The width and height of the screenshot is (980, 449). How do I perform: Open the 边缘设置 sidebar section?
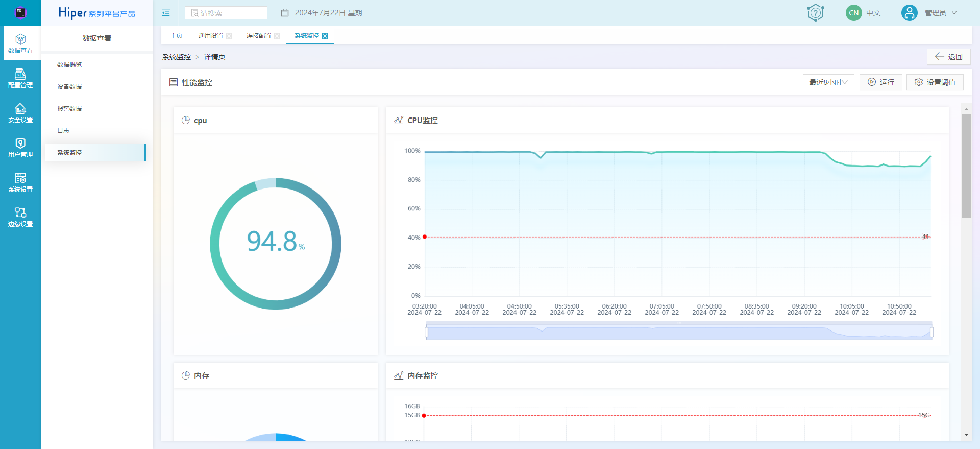click(x=20, y=217)
